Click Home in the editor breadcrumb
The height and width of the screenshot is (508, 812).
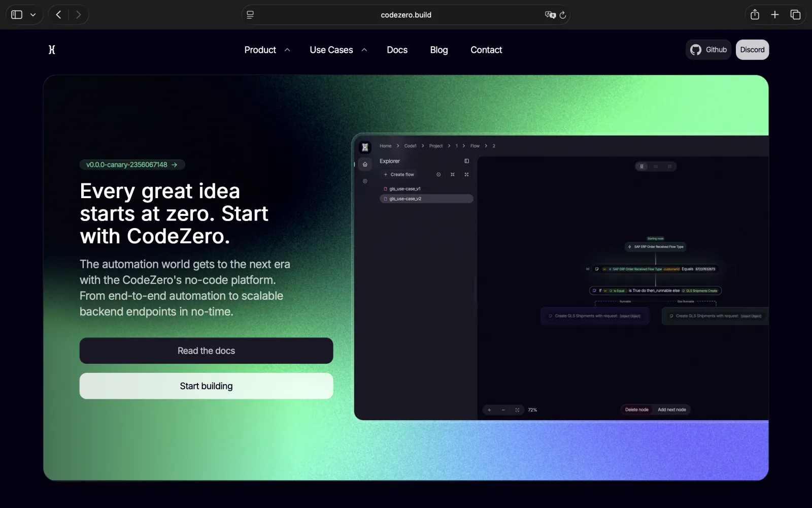(x=386, y=146)
